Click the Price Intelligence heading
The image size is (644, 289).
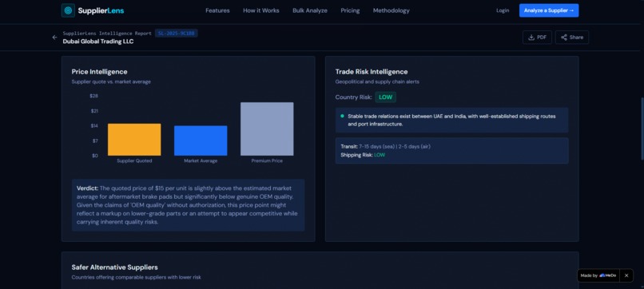99,72
